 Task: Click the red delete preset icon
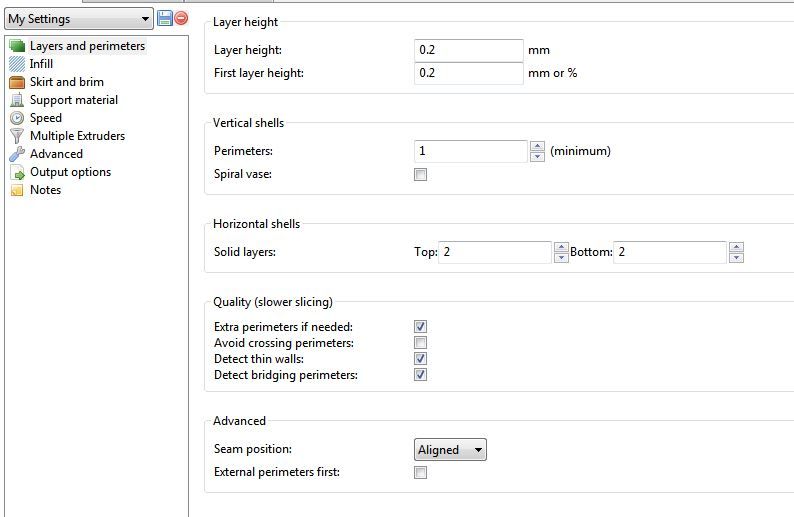coord(181,18)
